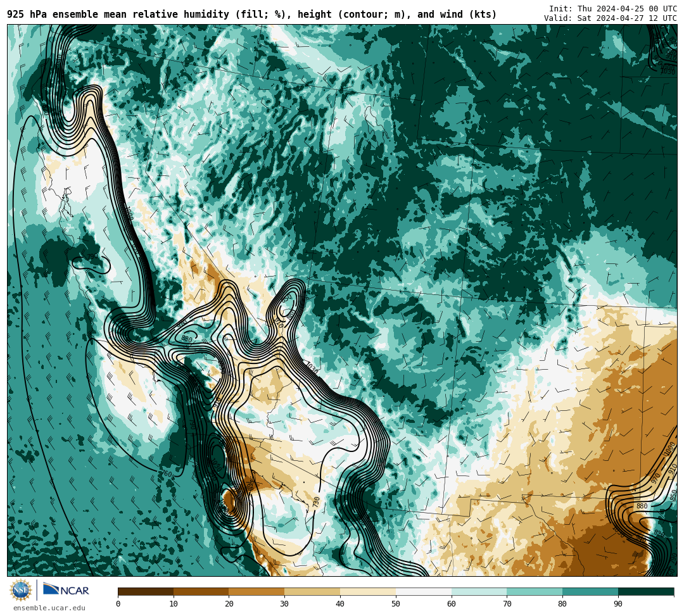Click the 70-80 light teal colorbar segment
684x616 pixels.
tap(535, 591)
